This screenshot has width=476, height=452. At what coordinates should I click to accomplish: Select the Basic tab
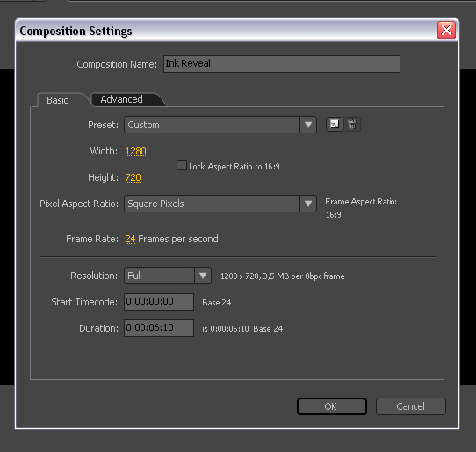[57, 100]
